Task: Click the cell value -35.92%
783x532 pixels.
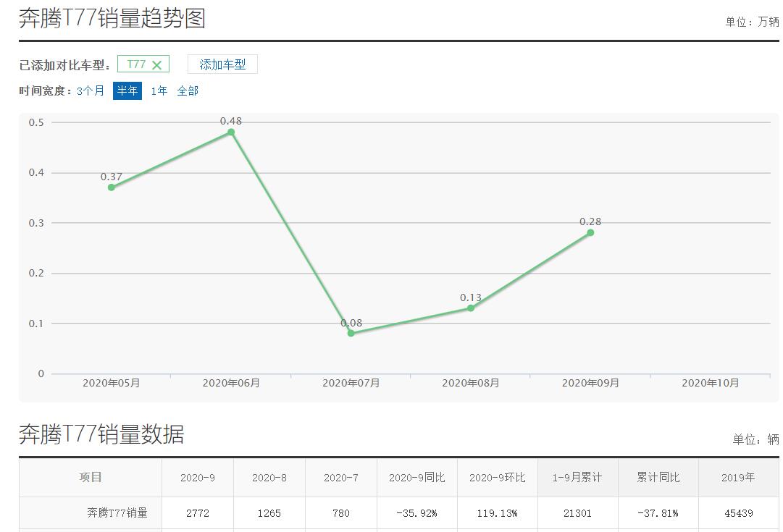Action: [x=417, y=513]
